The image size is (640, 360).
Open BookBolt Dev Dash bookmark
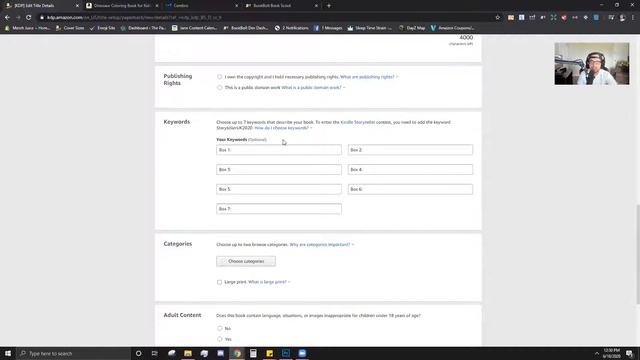pyautogui.click(x=246, y=28)
